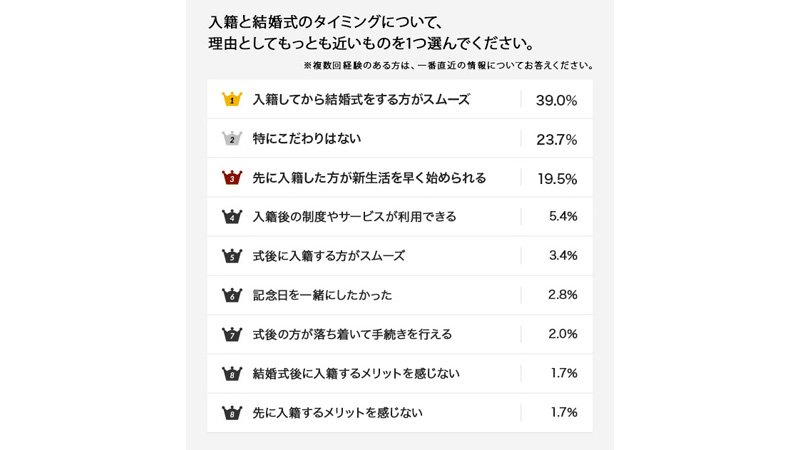Select the 入籍してから結婚式をする方がスムーズ row text
The height and width of the screenshot is (450, 800).
(361, 99)
